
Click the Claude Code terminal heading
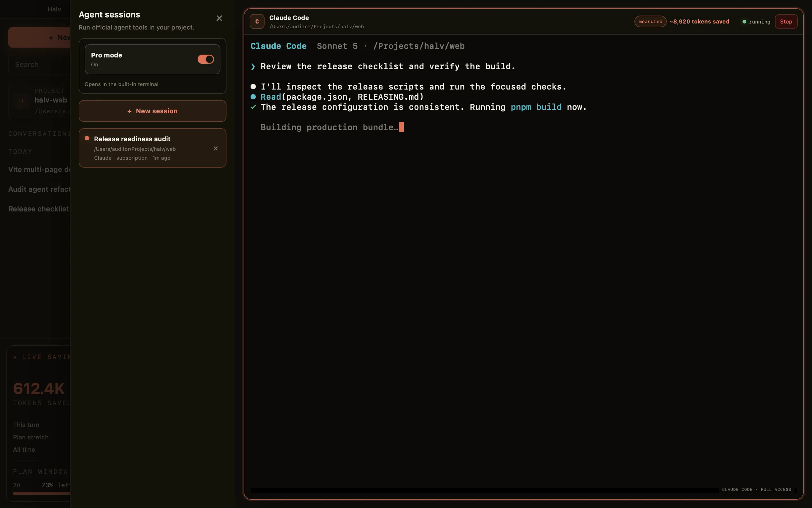278,46
